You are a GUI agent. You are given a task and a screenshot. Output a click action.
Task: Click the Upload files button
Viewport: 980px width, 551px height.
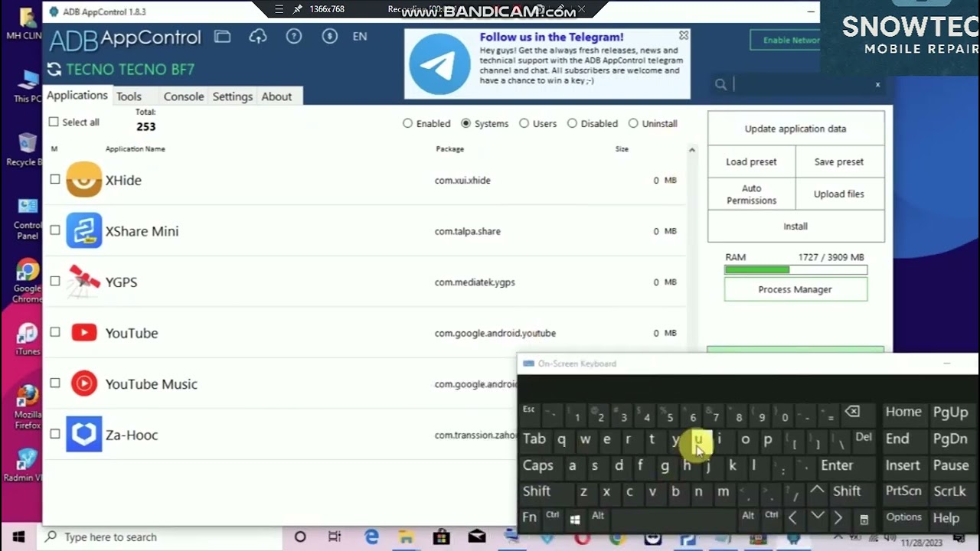coord(839,194)
